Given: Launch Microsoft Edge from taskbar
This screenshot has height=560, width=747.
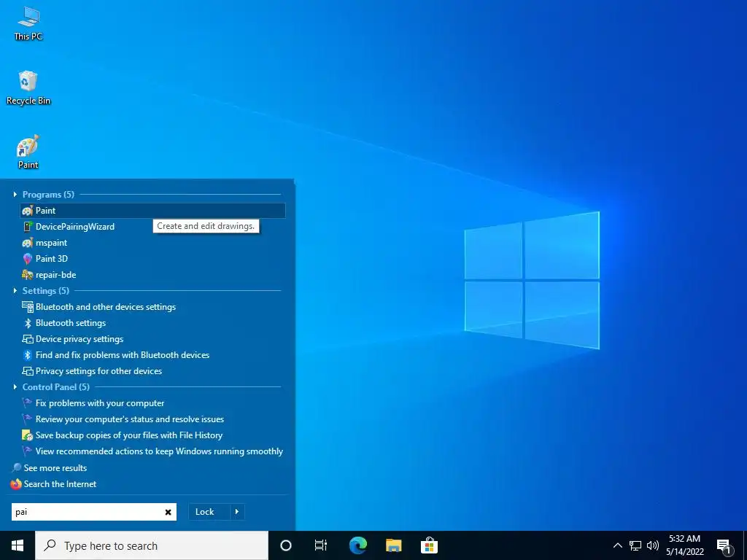Looking at the screenshot, I should (357, 545).
